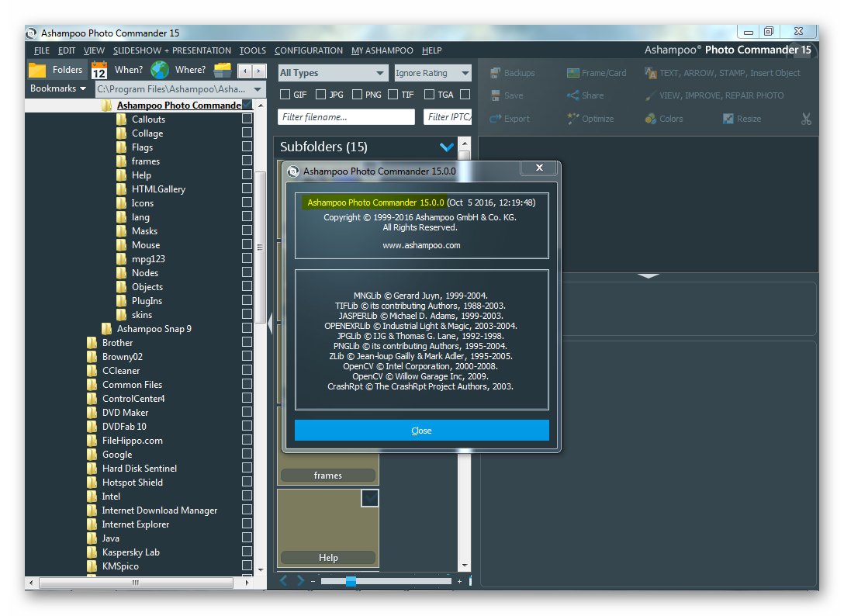844x616 pixels.
Task: Click the Resize tool icon
Action: coord(728,119)
